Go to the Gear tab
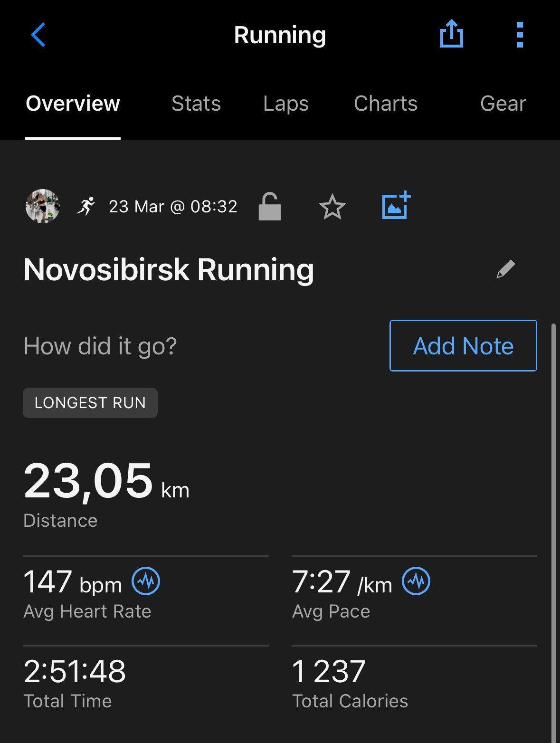The image size is (560, 743). (503, 104)
